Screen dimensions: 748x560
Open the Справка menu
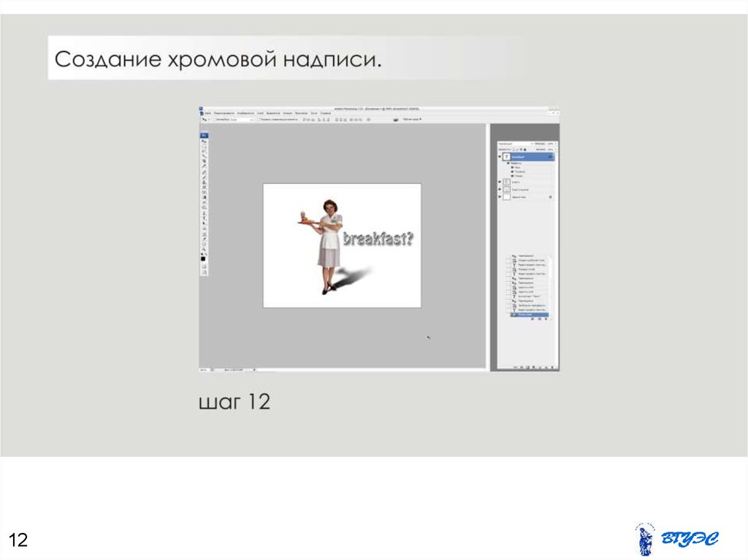[325, 113]
